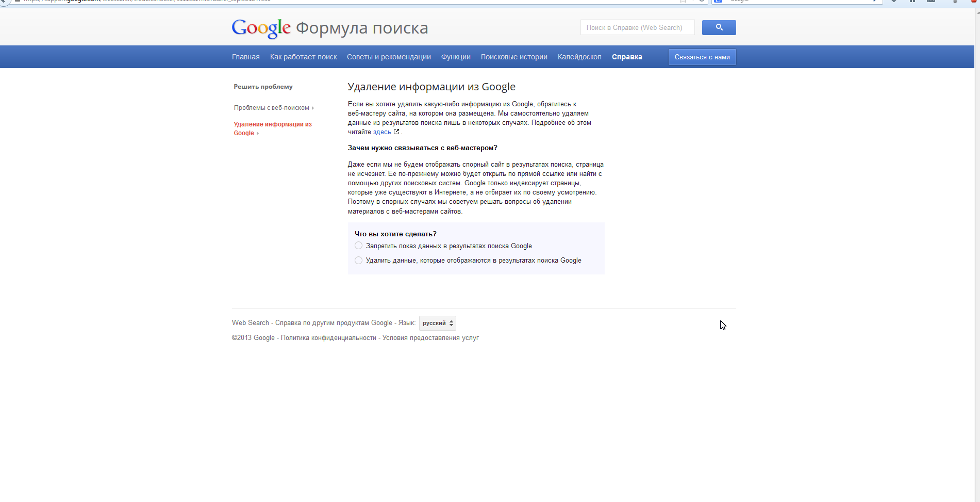Screen dimensions: 980x502
Task: Select «Запретить показ данных в результатах поиска Google»
Action: [x=359, y=246]
